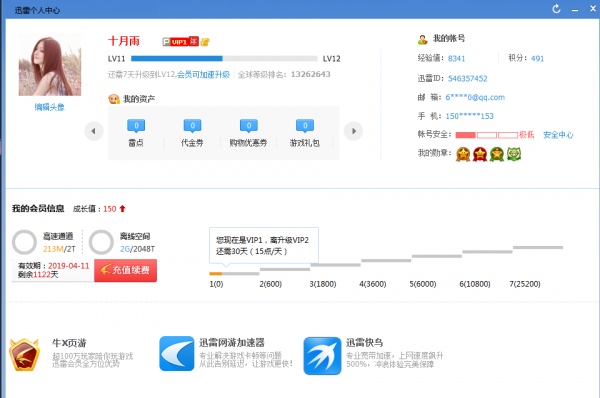
Task: Open the 牛X页游 title link
Action: point(69,343)
